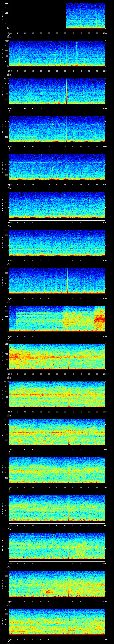Click Frequency (Hz) axis label of first spectrogram

(3, 16)
